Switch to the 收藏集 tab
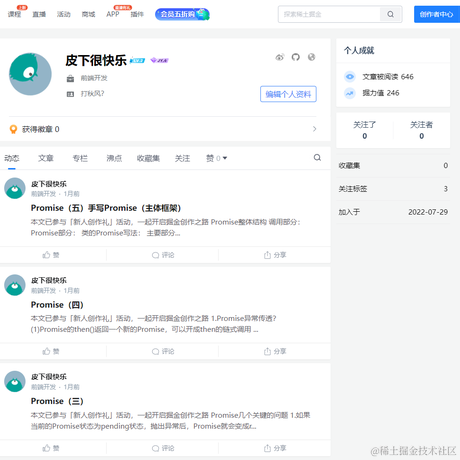 click(x=148, y=158)
